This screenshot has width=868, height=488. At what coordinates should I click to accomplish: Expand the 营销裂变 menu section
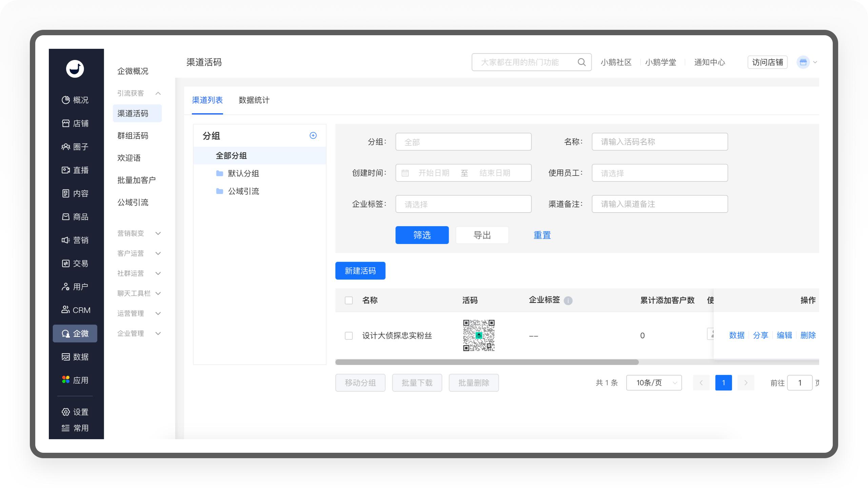(158, 233)
